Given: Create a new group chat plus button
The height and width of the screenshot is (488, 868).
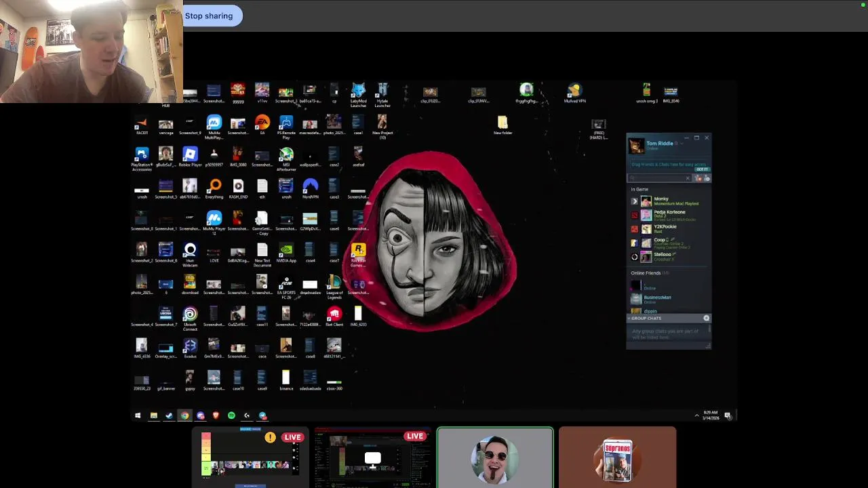Looking at the screenshot, I should click(707, 318).
